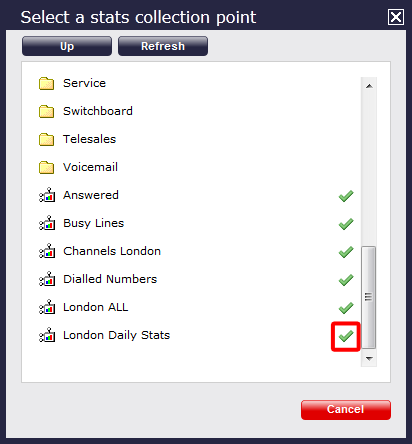Screen dimensions: 412x444
Task: Click the Busy Lines stats icon
Action: (47, 223)
